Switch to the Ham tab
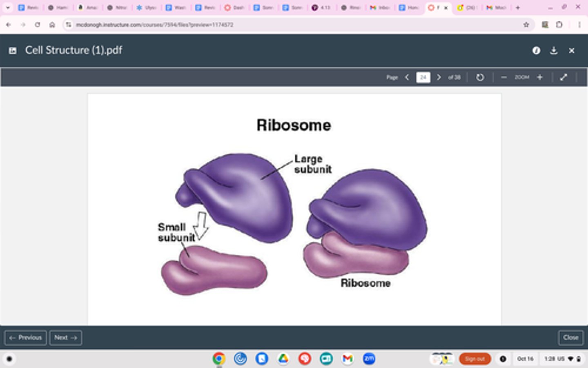588x368 pixels. point(58,7)
